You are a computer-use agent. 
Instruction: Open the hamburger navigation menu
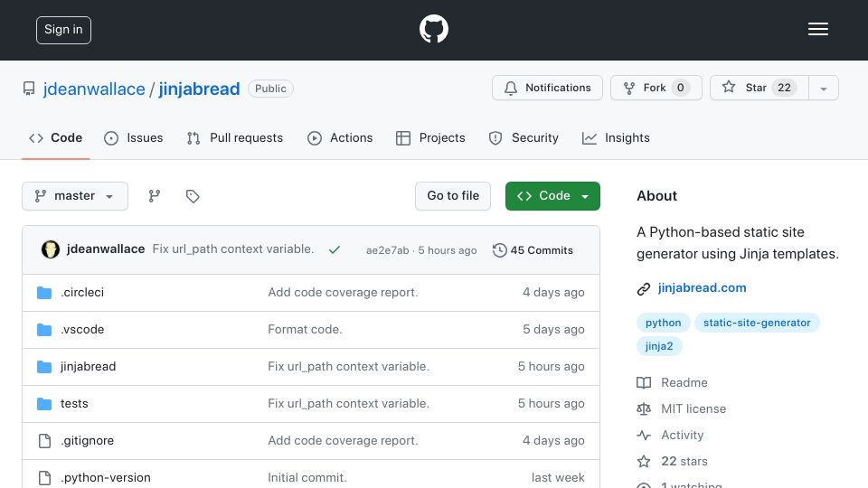(x=817, y=29)
